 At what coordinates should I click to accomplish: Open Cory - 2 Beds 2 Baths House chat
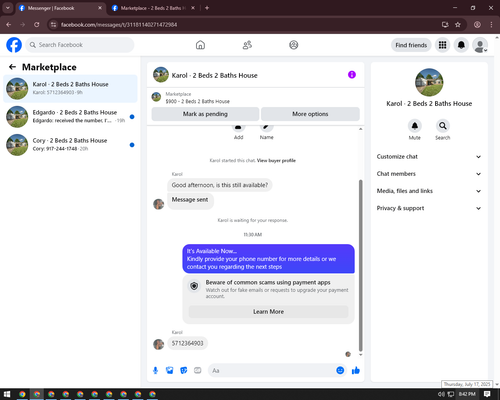click(70, 144)
